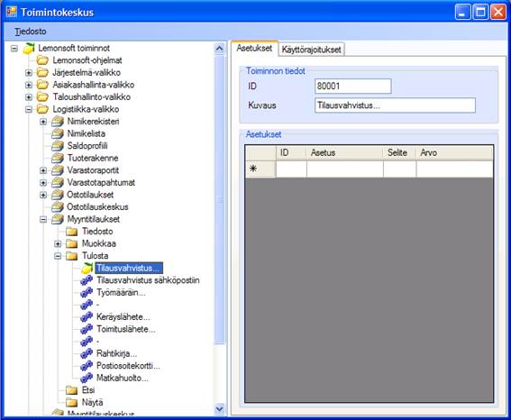Click the folder icon for Taloushallinto-valikko

point(42,96)
